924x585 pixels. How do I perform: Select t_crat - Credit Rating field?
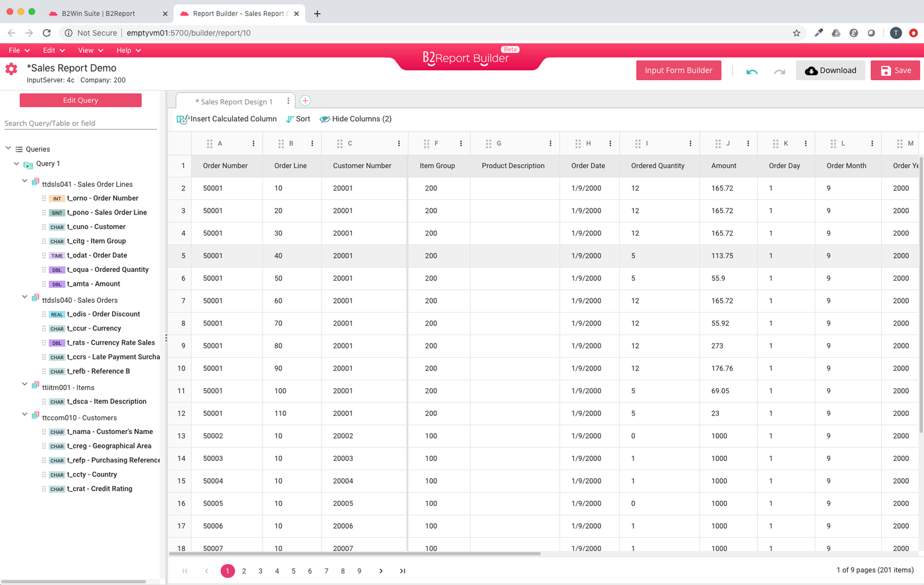pos(100,489)
